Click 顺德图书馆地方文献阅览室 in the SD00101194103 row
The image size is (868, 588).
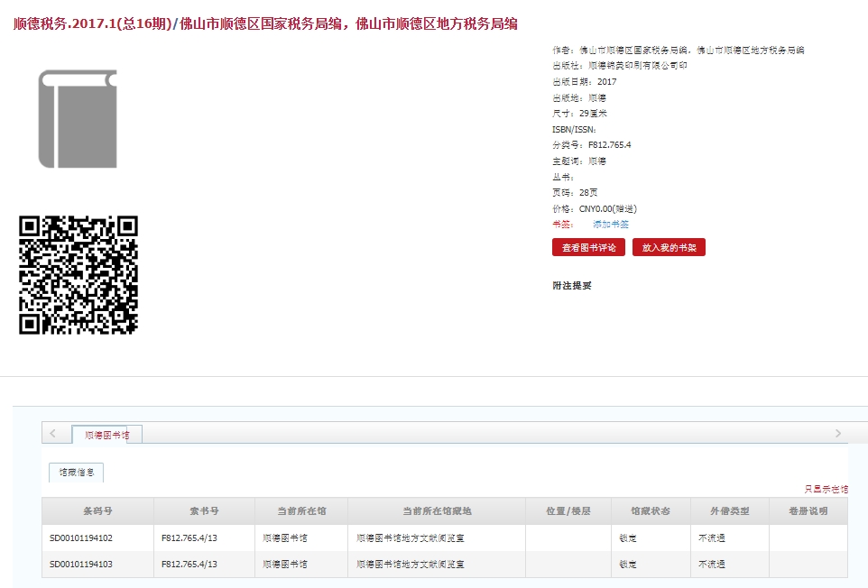tap(411, 565)
